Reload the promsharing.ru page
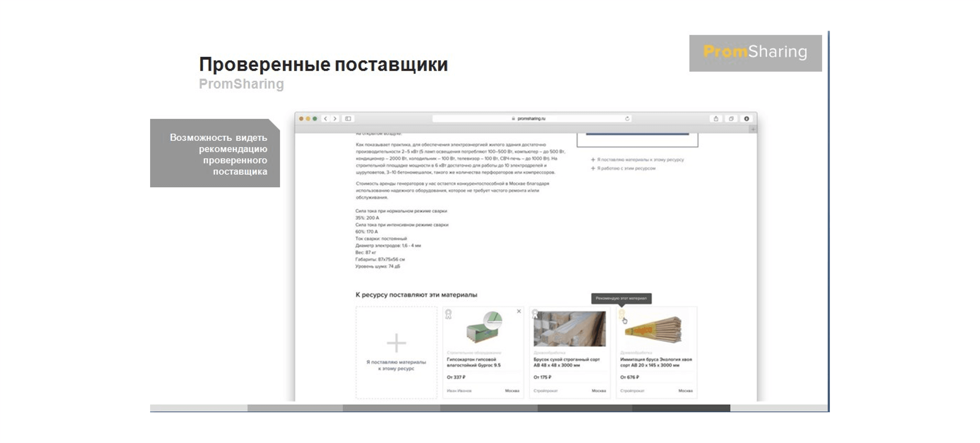The image size is (980, 443). pos(627,119)
